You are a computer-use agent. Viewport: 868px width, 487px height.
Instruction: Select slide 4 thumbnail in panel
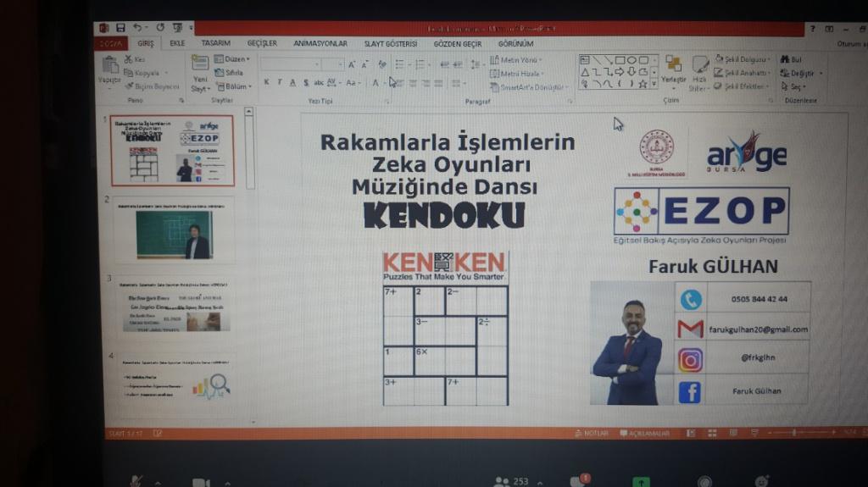[x=175, y=379]
